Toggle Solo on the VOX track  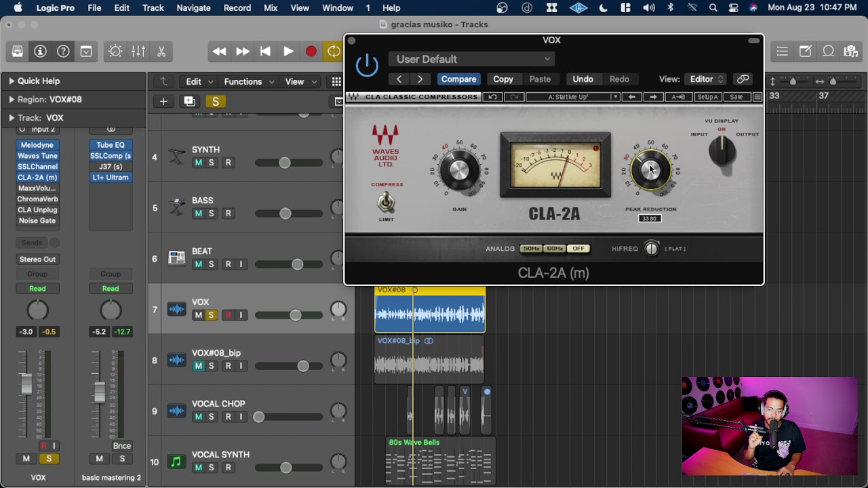(x=211, y=315)
